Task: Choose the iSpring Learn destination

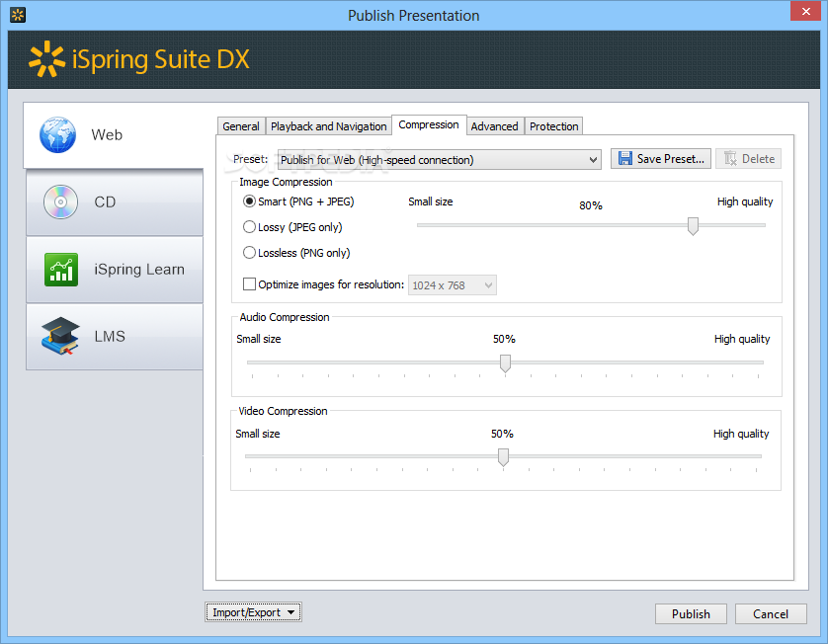Action: tap(115, 270)
